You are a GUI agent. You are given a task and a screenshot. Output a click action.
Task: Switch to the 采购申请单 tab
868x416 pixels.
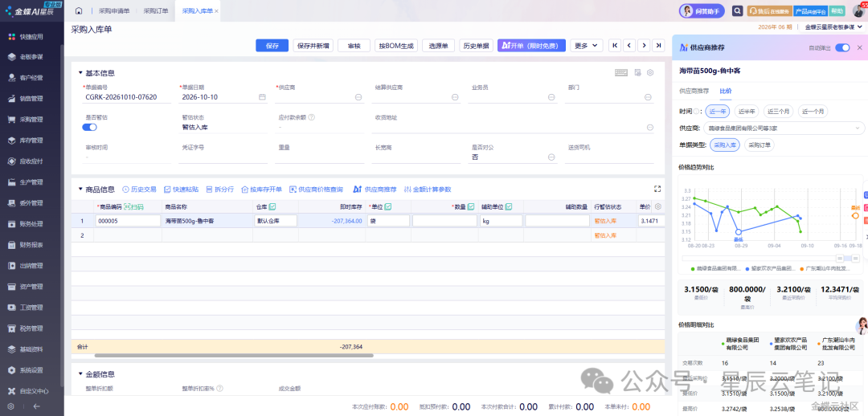[113, 10]
